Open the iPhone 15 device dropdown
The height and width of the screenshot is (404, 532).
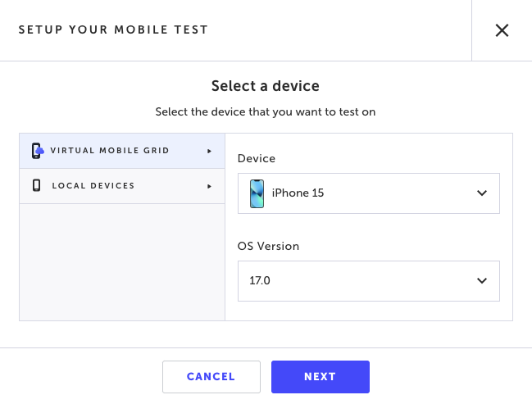click(x=368, y=193)
